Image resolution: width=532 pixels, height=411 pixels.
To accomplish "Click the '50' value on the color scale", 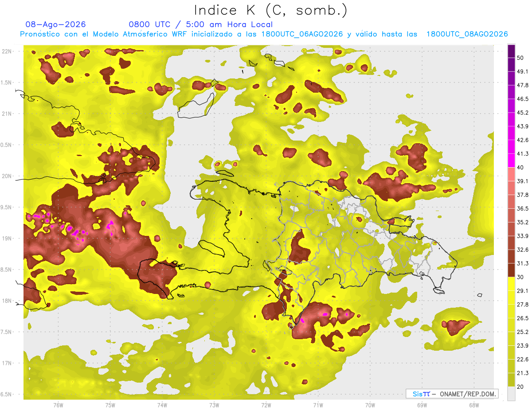I will click(x=521, y=58).
